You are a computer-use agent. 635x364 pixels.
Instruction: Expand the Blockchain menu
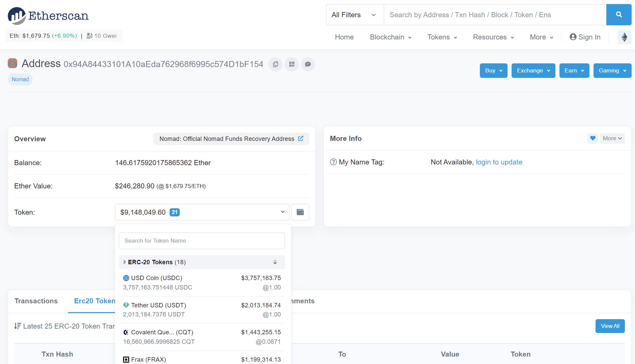point(391,37)
